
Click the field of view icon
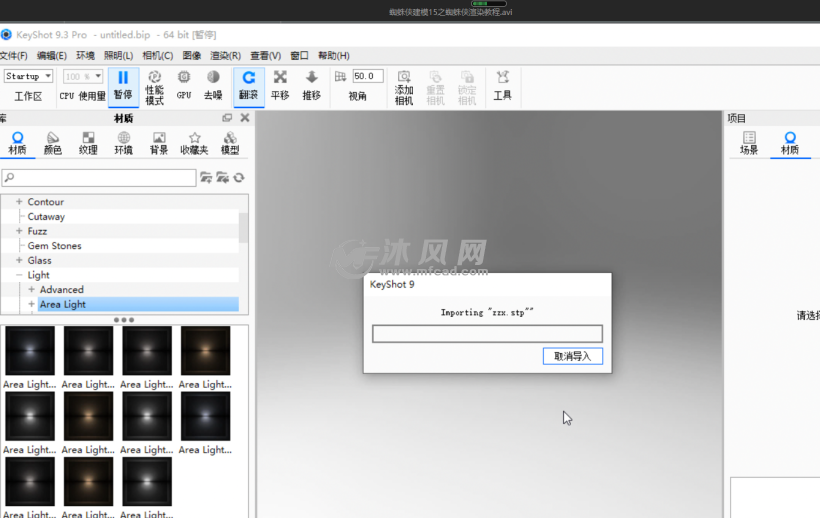pyautogui.click(x=340, y=76)
